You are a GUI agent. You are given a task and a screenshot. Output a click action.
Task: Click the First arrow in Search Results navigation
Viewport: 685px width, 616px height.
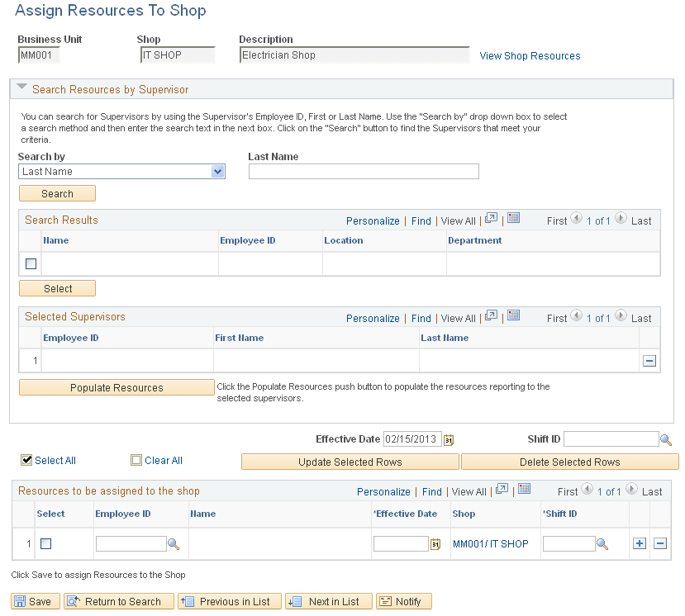click(x=576, y=220)
